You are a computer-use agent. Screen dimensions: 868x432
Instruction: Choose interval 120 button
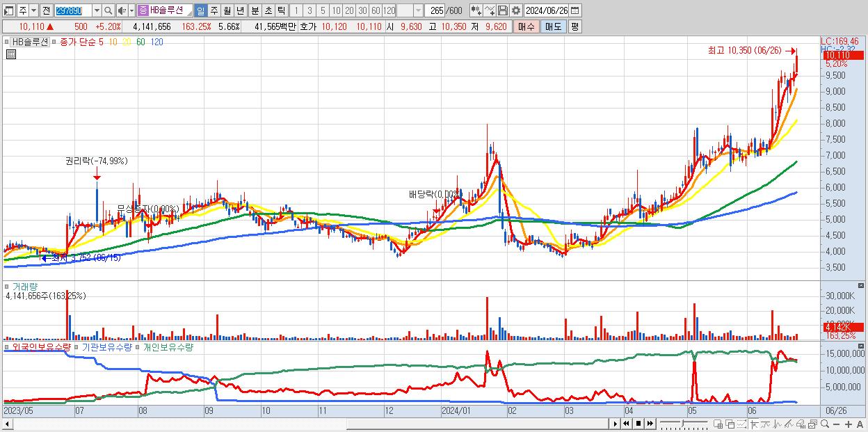389,10
